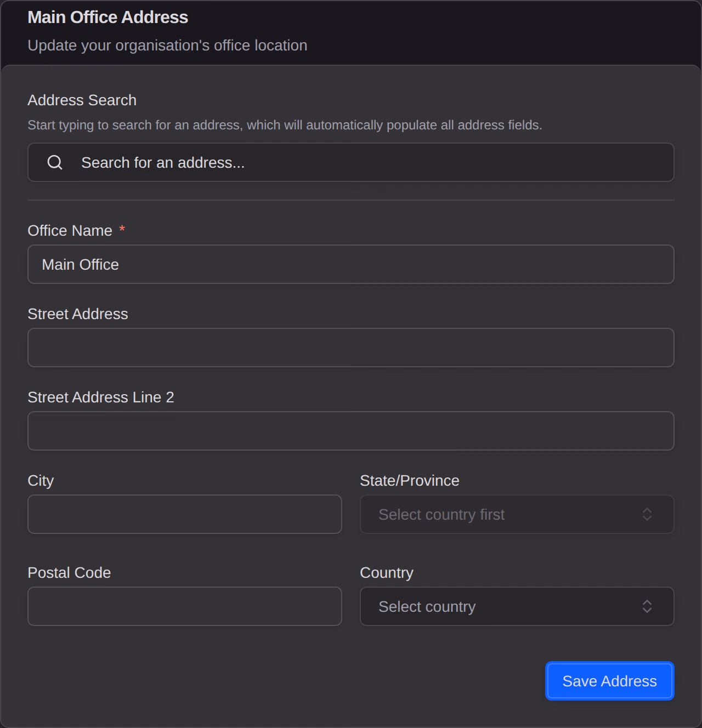
Task: Click the State/Province label
Action: click(410, 481)
